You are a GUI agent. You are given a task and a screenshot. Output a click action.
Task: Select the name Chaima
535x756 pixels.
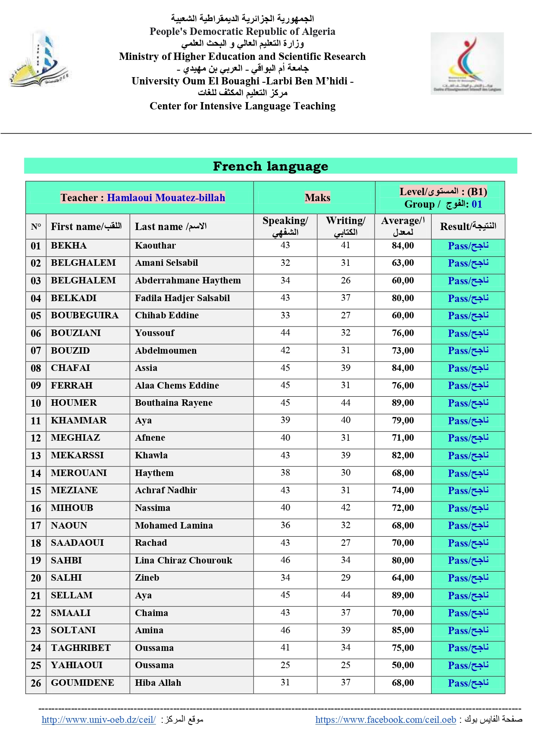151,613
